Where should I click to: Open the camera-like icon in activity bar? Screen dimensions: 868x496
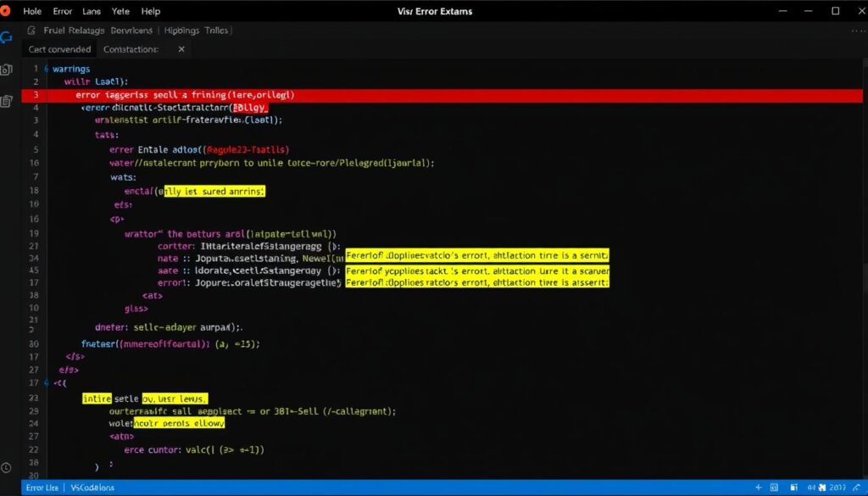coord(7,70)
